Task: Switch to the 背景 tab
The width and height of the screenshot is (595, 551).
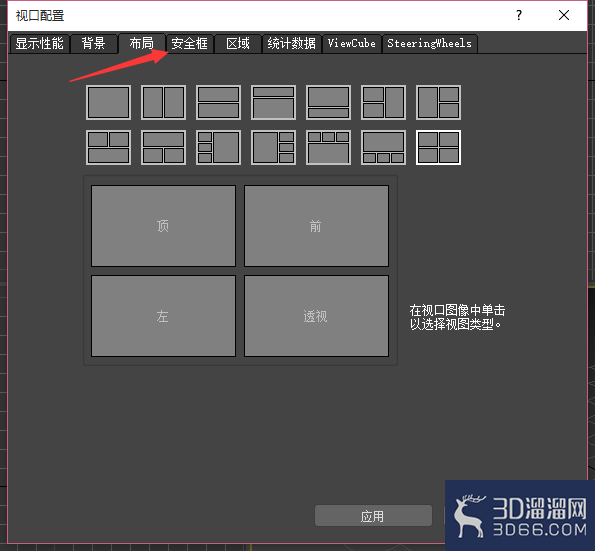Action: [94, 43]
